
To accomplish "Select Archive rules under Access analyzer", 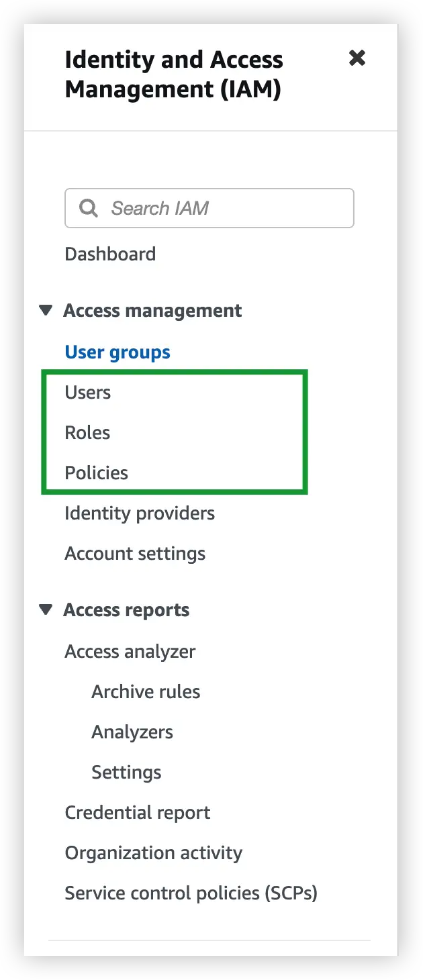I will (x=146, y=691).
